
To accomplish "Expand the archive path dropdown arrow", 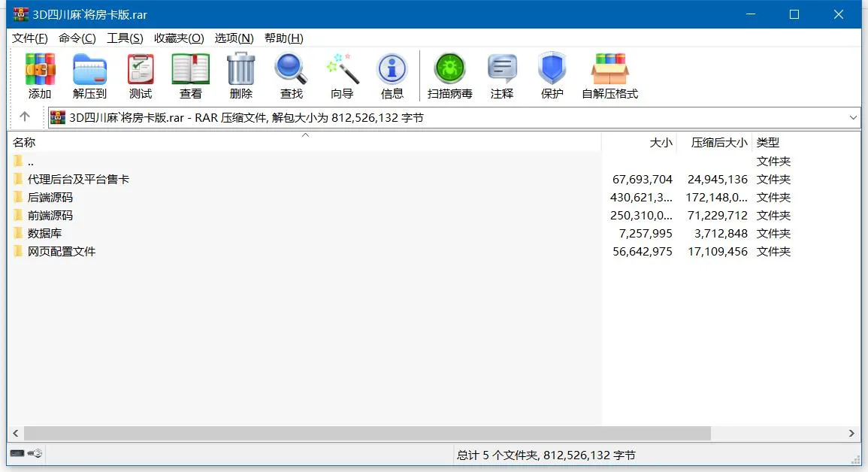I will point(853,117).
